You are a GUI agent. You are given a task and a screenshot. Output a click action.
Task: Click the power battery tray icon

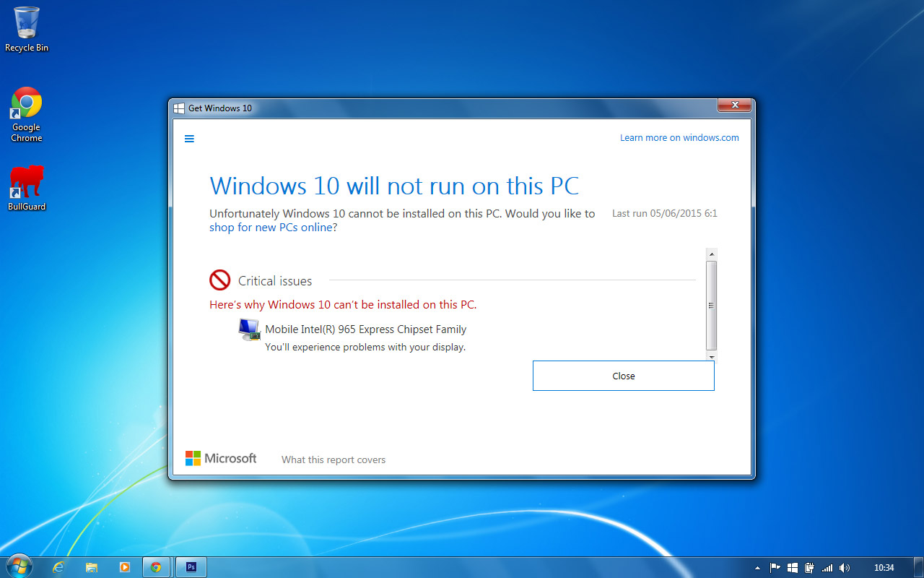point(810,568)
